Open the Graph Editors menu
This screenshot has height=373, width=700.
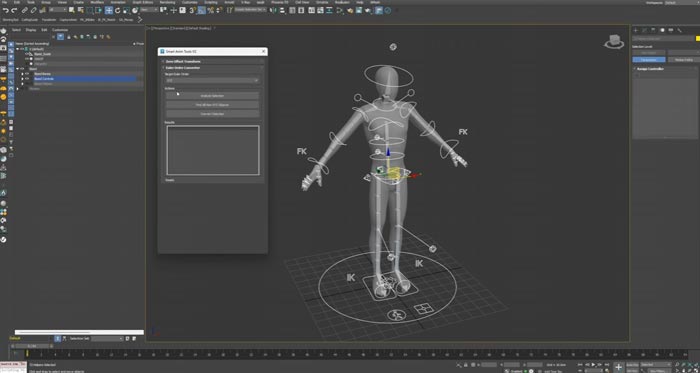(x=143, y=2)
